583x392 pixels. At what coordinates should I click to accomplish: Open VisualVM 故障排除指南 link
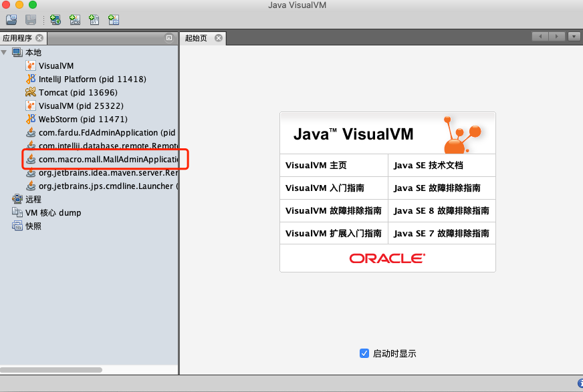click(333, 210)
